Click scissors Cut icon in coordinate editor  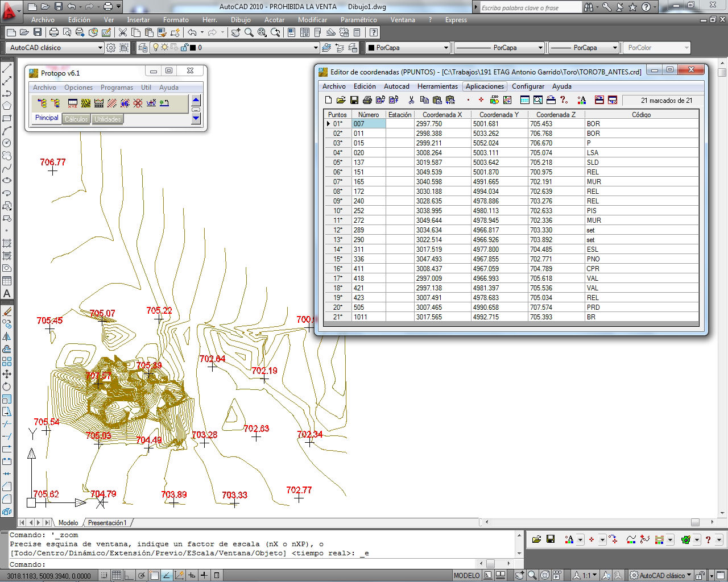click(x=411, y=100)
